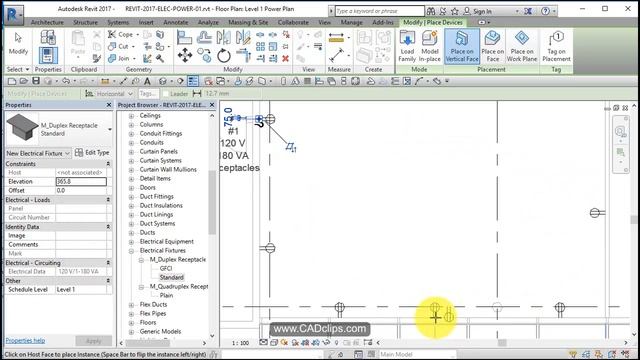Open the Manage ribbon tab
Viewport: 640px width, 360px height.
[351, 22]
